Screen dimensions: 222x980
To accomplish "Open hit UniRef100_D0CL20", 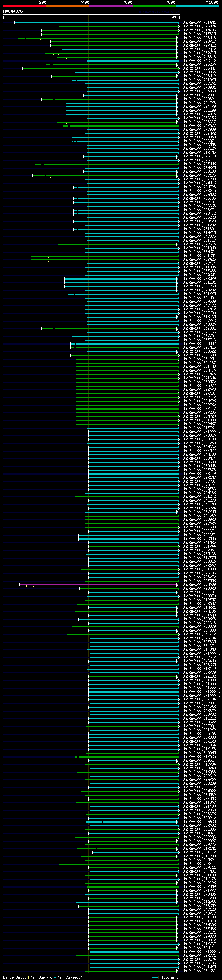I will [x=199, y=149].
